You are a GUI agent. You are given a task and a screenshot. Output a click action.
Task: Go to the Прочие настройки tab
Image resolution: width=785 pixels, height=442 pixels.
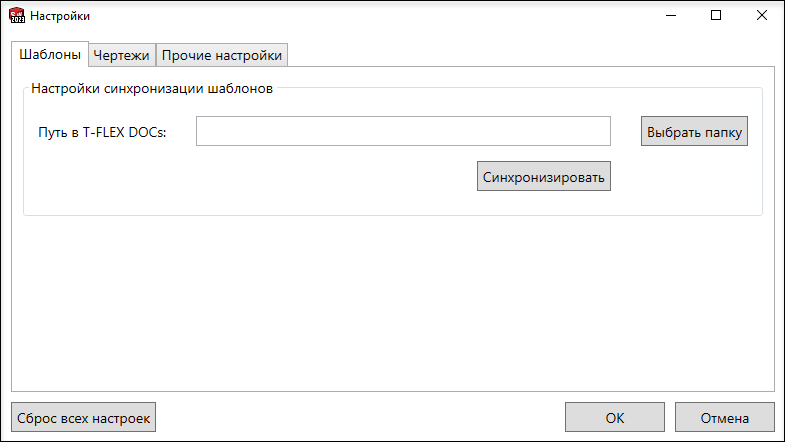[x=222, y=55]
